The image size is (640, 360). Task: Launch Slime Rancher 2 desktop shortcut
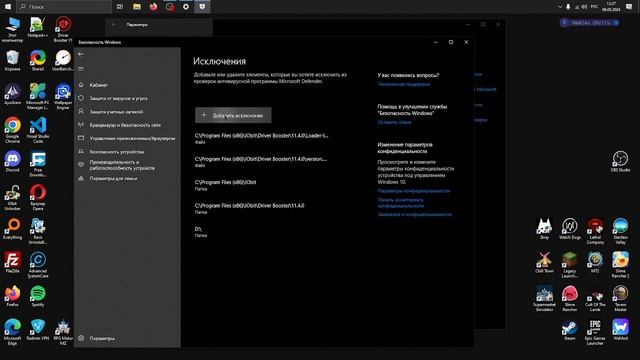(x=620, y=264)
